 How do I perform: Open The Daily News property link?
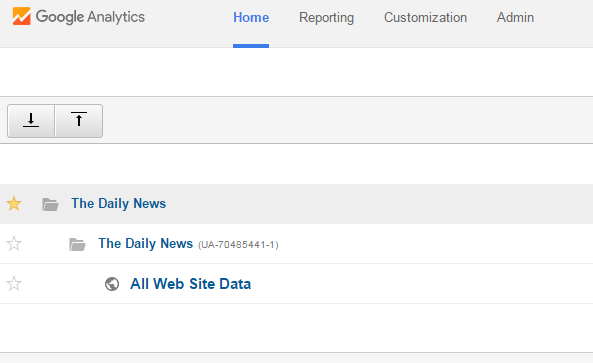(146, 244)
